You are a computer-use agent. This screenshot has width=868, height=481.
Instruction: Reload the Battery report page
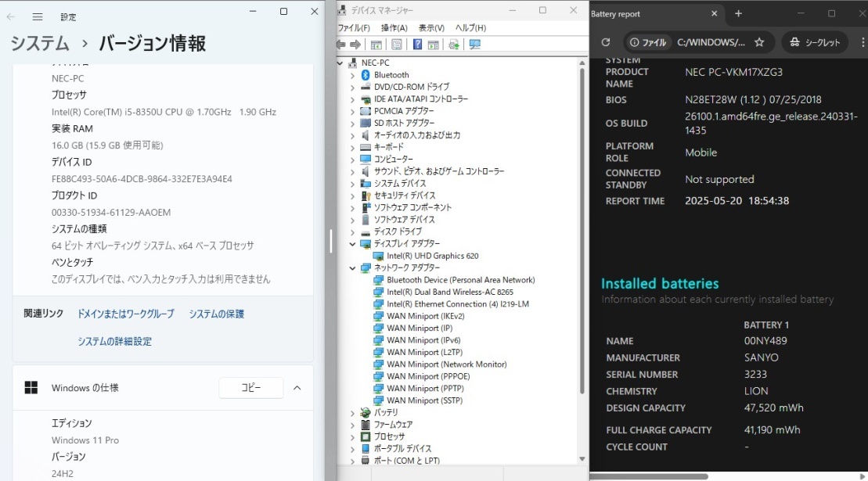[606, 42]
